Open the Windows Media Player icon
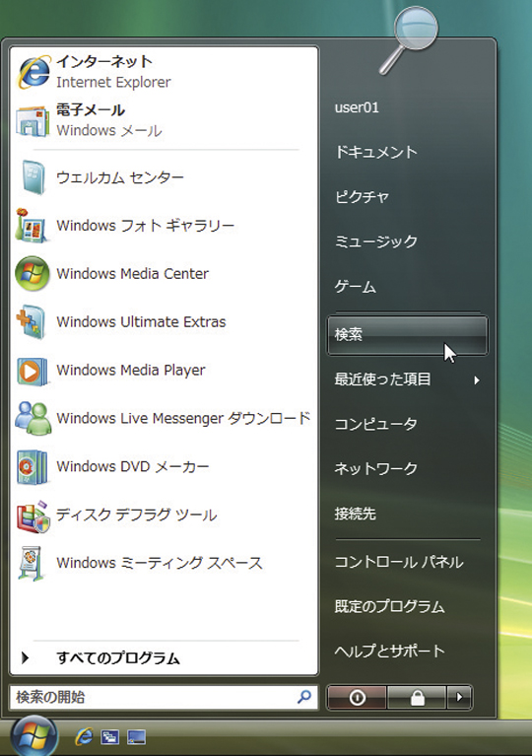 (x=32, y=371)
